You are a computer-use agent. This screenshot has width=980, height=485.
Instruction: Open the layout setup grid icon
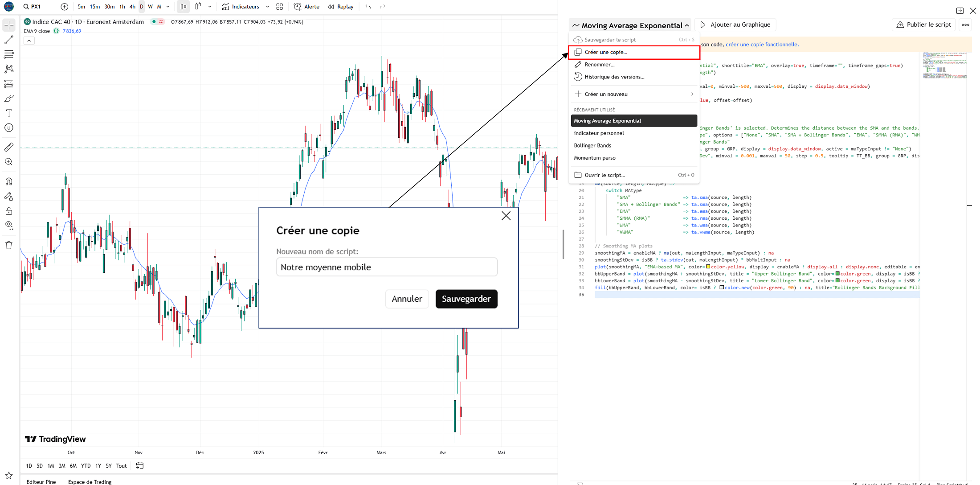click(280, 7)
